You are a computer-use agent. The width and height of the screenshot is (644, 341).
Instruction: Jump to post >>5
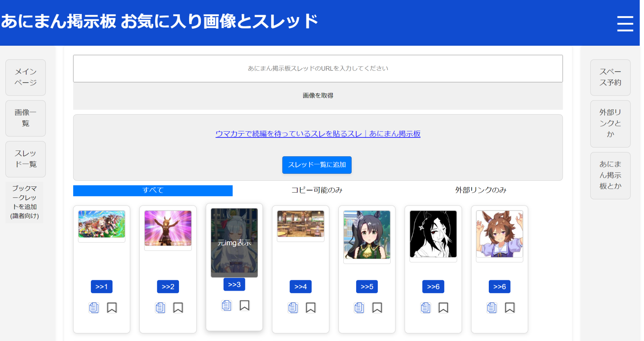(367, 287)
